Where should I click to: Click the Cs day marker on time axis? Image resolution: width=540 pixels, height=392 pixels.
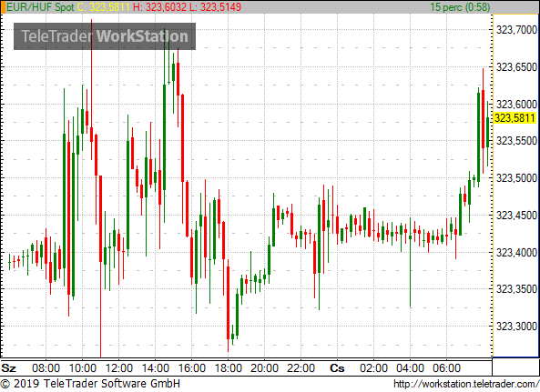pyautogui.click(x=337, y=368)
